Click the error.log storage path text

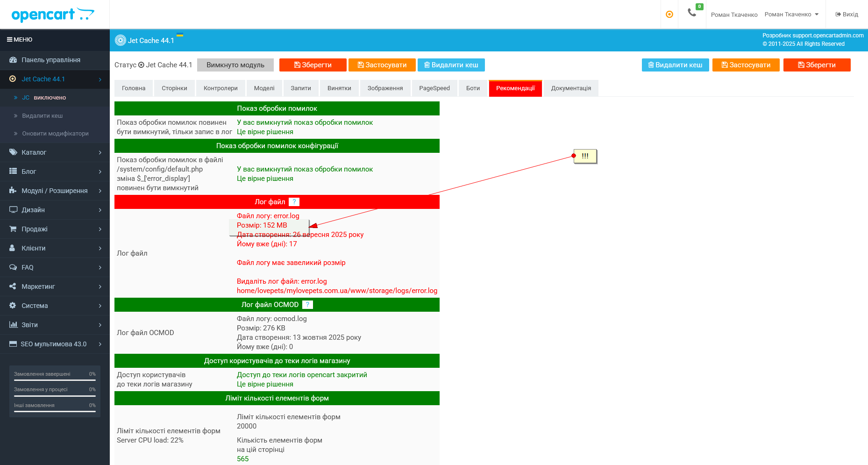coord(337,291)
